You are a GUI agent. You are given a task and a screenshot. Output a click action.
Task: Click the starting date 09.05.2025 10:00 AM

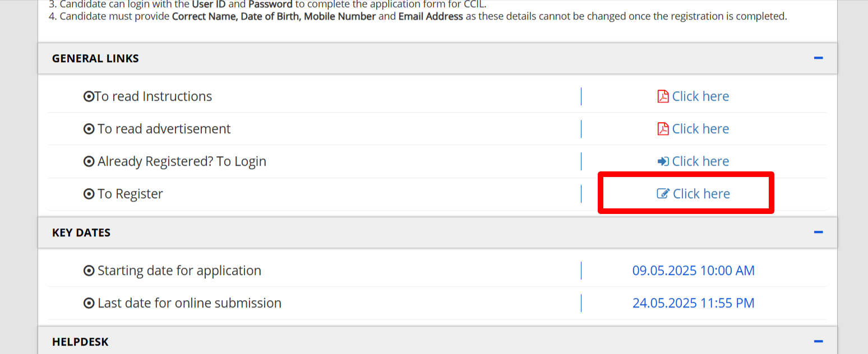coord(693,271)
